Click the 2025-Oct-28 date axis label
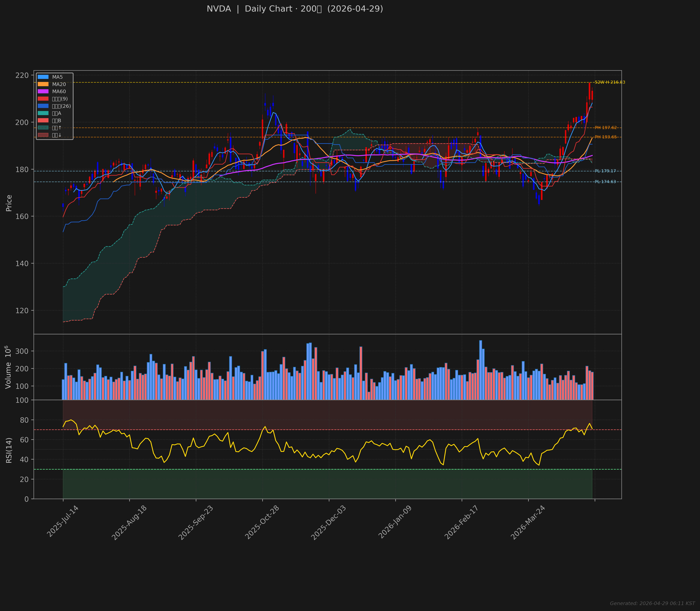 click(x=262, y=522)
